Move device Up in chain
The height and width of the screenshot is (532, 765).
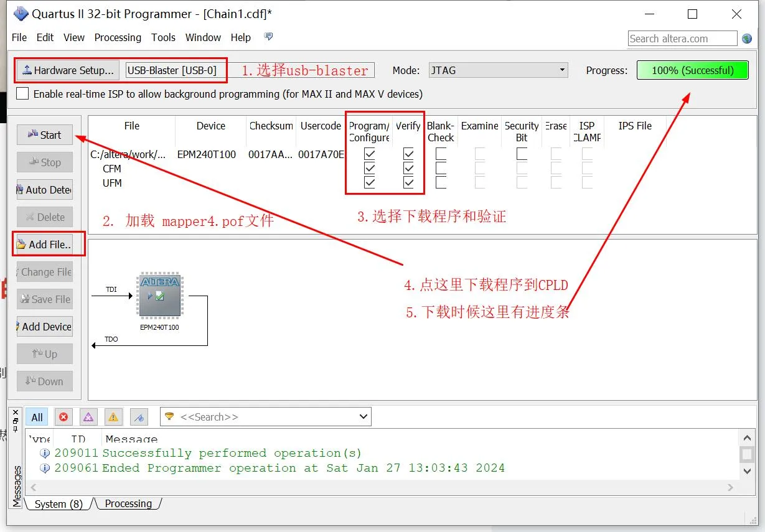pyautogui.click(x=45, y=354)
